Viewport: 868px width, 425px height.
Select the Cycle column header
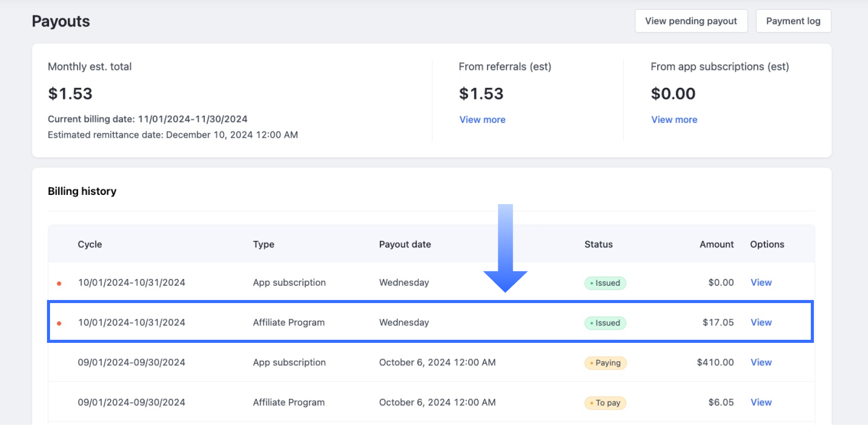[90, 244]
